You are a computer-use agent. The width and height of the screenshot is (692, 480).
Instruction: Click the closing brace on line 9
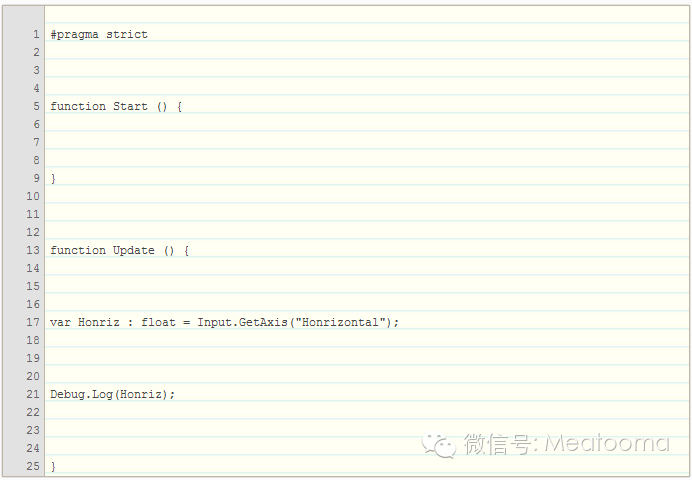[x=54, y=178]
